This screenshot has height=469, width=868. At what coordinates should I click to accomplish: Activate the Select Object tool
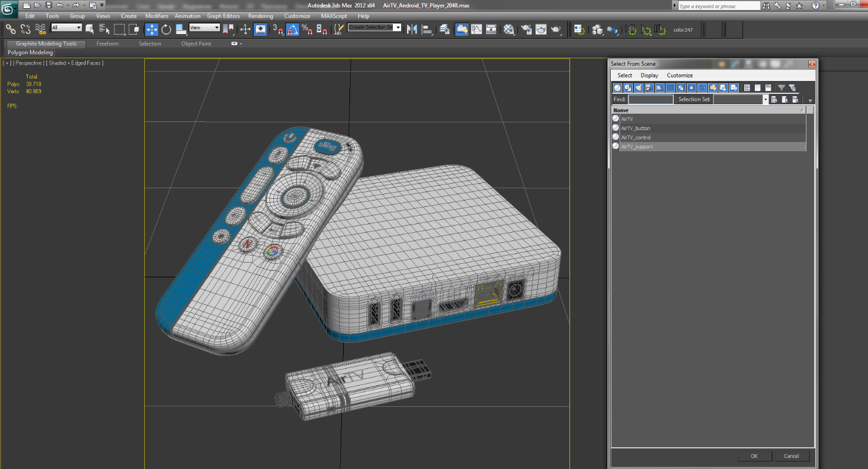[x=90, y=29]
